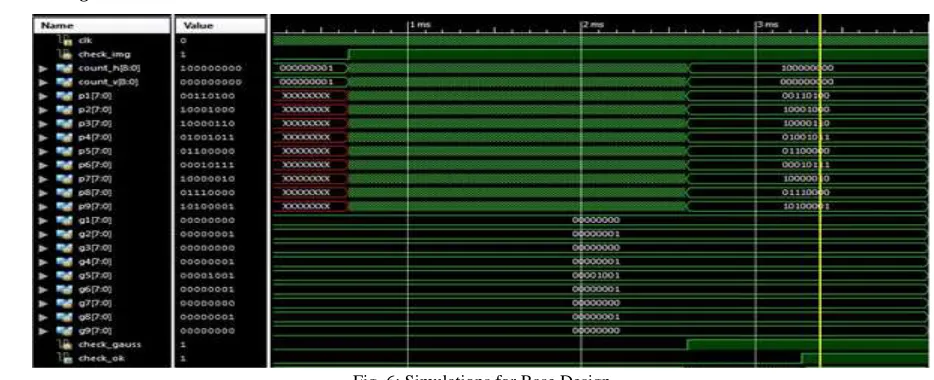This screenshot has width=934, height=380.
Task: Expand the count_v[8:0] signal bus
Action: (42, 82)
